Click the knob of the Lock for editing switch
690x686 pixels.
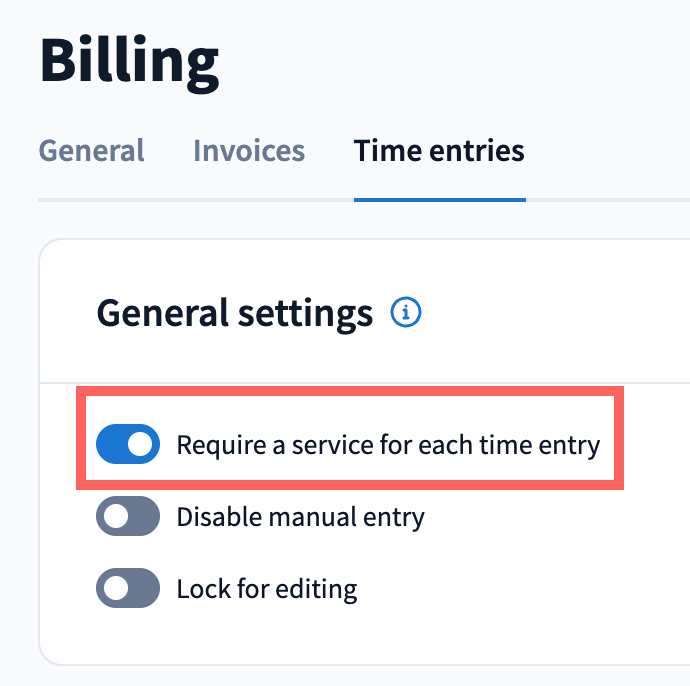[x=115, y=589]
